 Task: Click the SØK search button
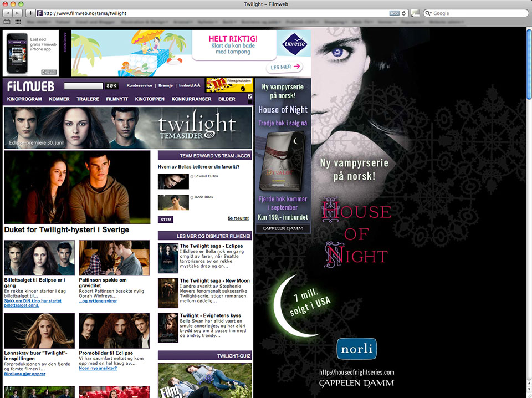point(111,86)
